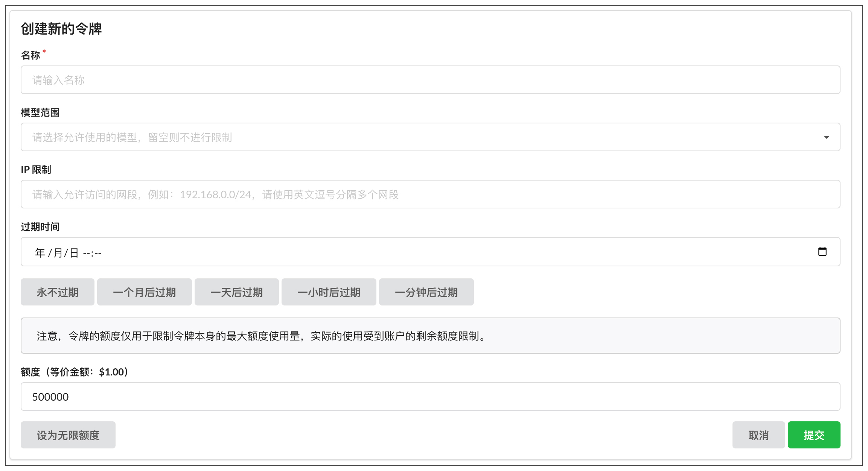This screenshot has width=868, height=471.
Task: Choose 一个月后过期 expiry preset
Action: click(x=144, y=292)
